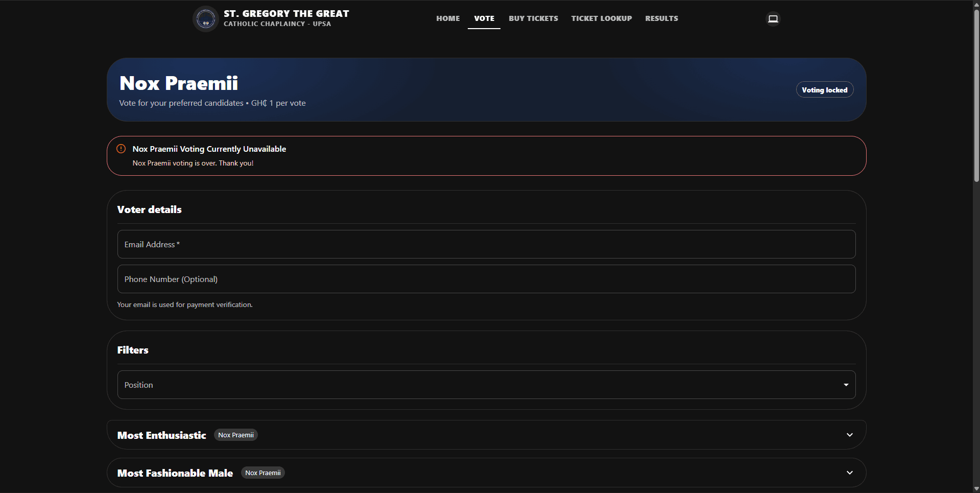Click the orange alert warning icon
The width and height of the screenshot is (980, 493).
[x=121, y=149]
